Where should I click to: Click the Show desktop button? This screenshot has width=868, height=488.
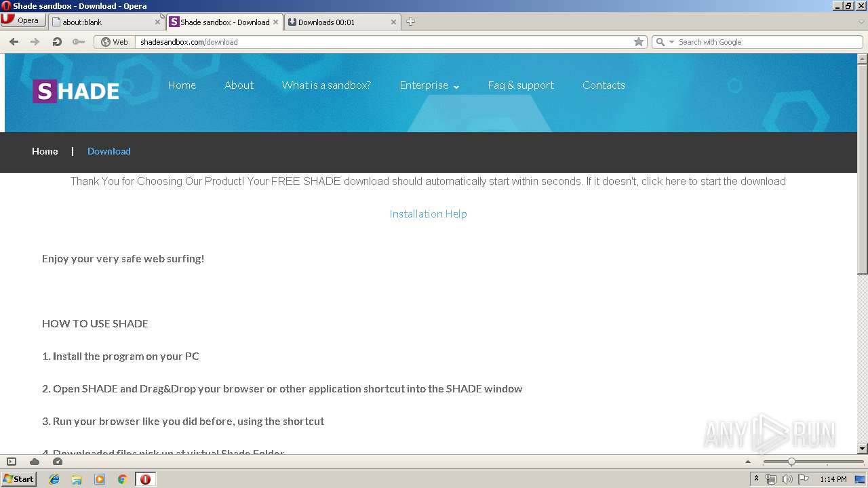(861, 479)
